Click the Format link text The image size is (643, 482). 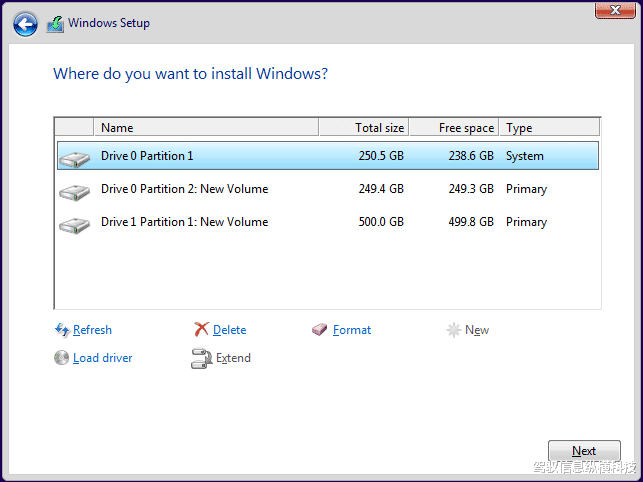[352, 330]
